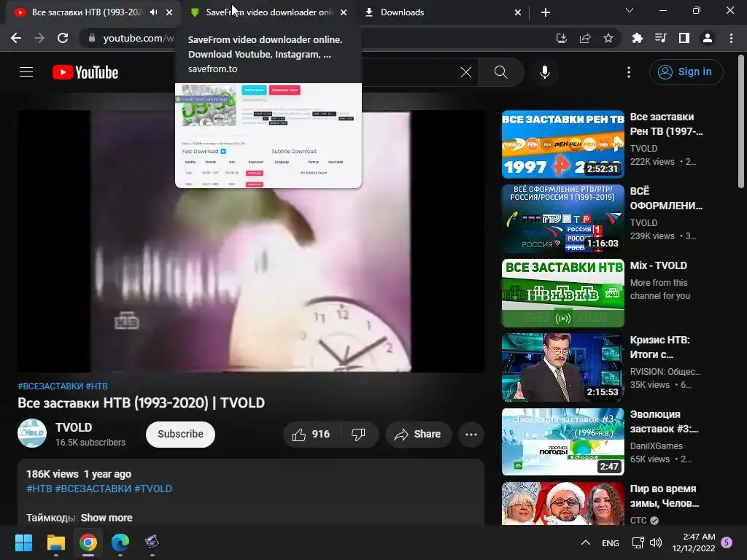Open Все заставки Рен ТВ video thumbnail
The height and width of the screenshot is (560, 747).
562,144
